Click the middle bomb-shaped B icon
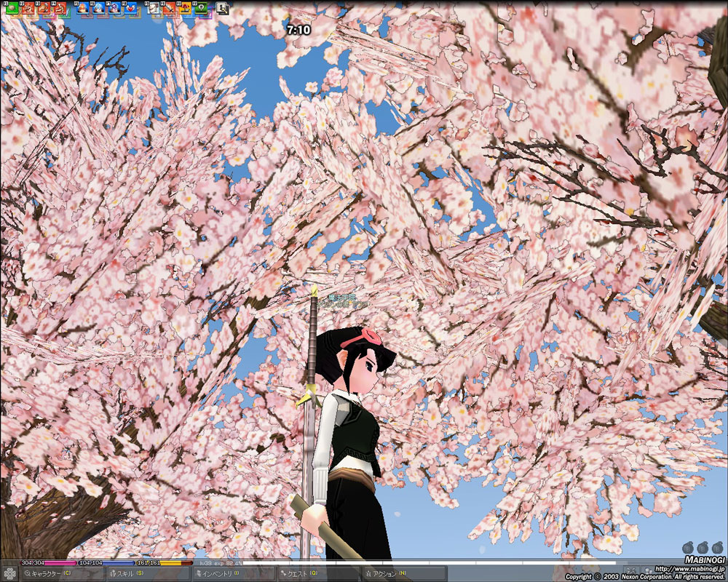Image resolution: width=728 pixels, height=582 pixels. (703, 548)
